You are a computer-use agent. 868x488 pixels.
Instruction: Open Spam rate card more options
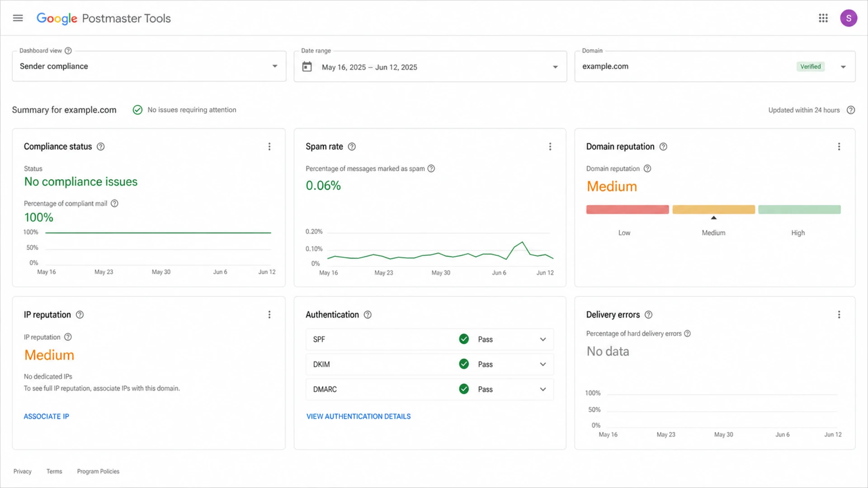click(550, 146)
